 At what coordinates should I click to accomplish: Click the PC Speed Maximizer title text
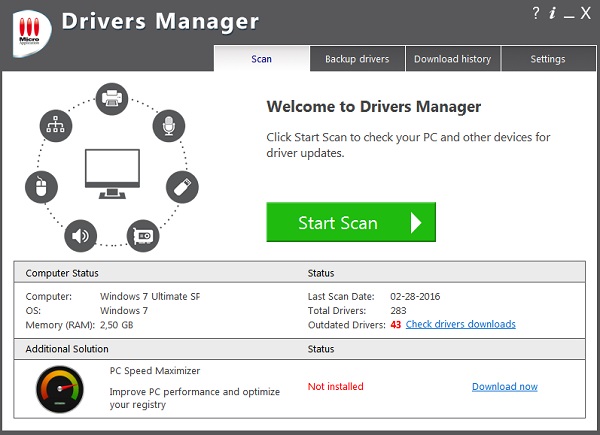pyautogui.click(x=155, y=371)
